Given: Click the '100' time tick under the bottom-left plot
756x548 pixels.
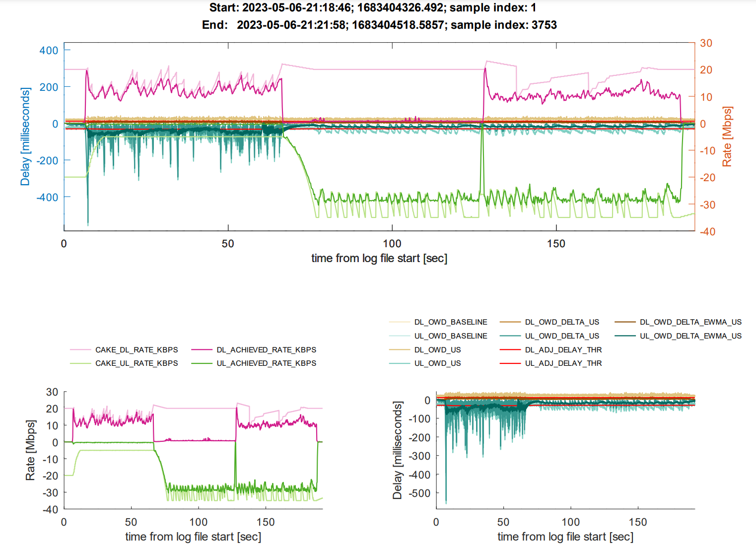Looking at the screenshot, I should 199,522.
